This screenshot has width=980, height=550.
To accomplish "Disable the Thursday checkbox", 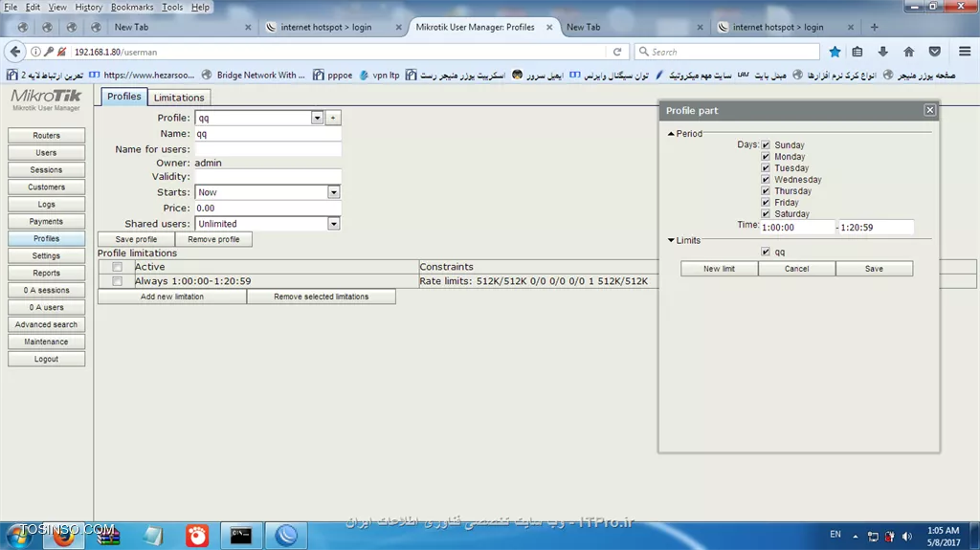I will [x=766, y=190].
